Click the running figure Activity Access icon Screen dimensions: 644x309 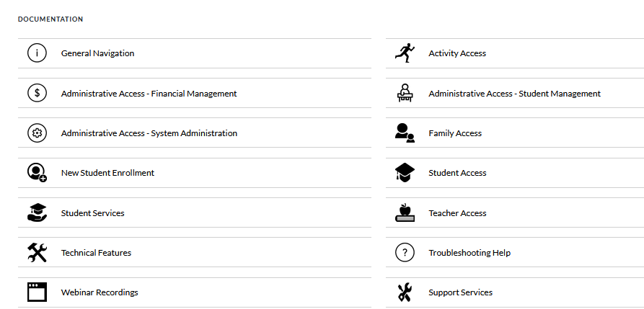coord(405,53)
